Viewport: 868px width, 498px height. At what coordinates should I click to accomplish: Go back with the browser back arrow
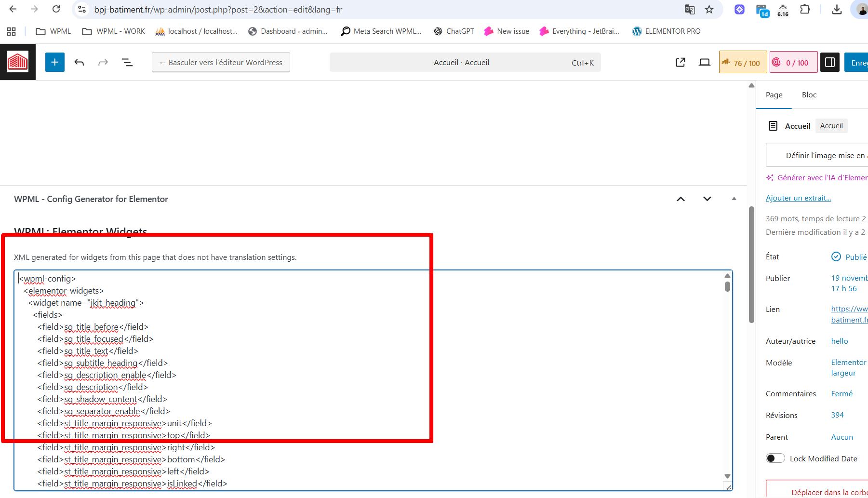(x=13, y=9)
